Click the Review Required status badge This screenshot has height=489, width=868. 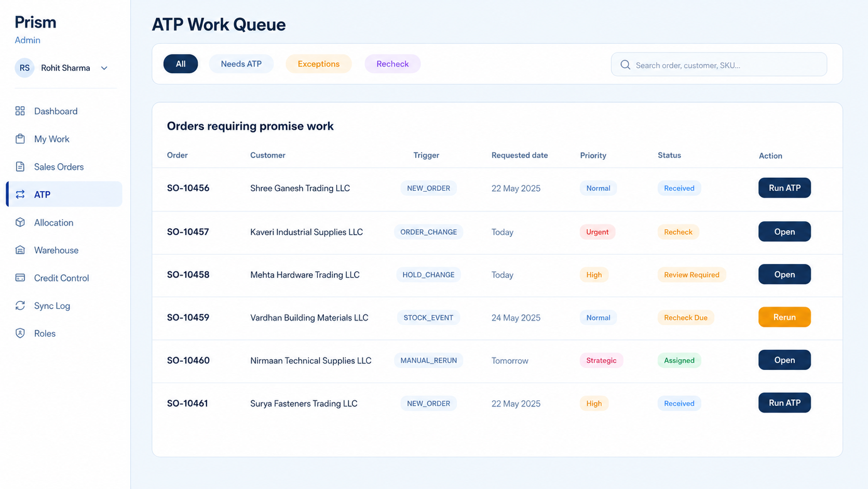coord(691,274)
